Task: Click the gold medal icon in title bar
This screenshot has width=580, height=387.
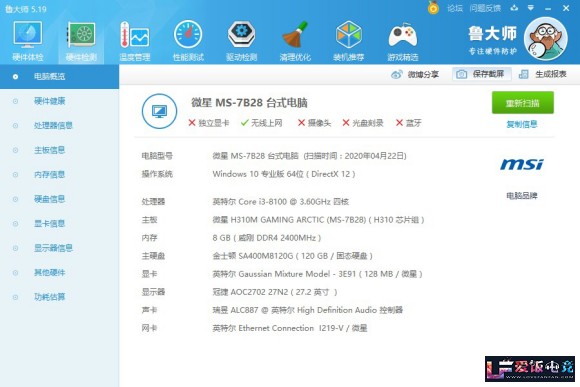Action: [x=433, y=7]
